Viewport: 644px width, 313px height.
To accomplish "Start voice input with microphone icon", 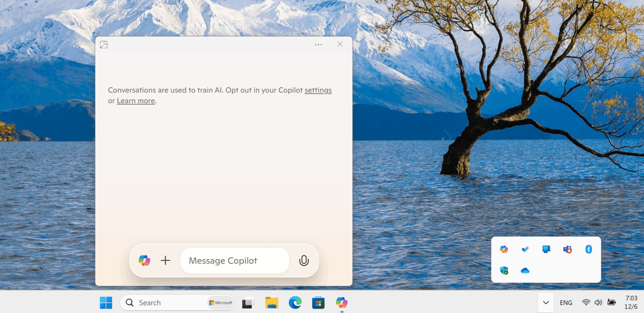I will click(304, 261).
